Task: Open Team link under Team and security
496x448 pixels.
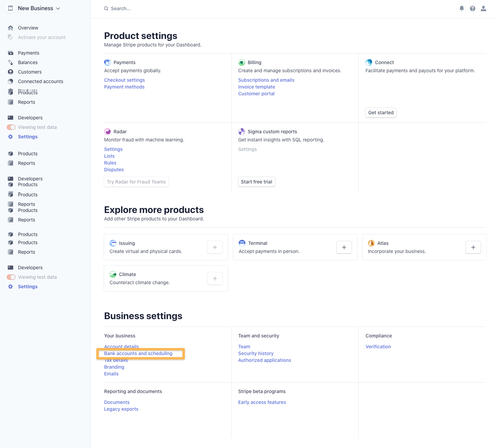Action: [244, 347]
